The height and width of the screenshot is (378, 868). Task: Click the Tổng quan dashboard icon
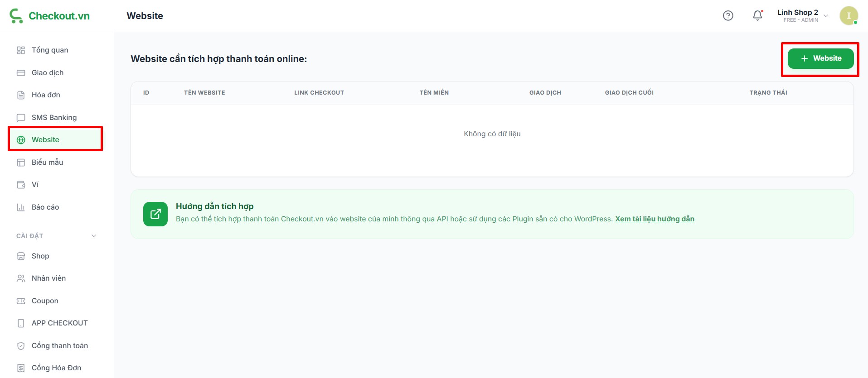21,50
